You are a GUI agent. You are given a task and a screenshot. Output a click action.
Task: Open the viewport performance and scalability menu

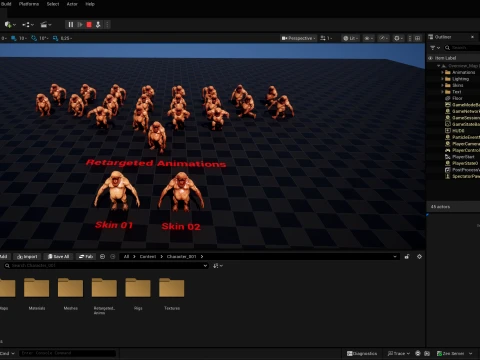pos(384,38)
